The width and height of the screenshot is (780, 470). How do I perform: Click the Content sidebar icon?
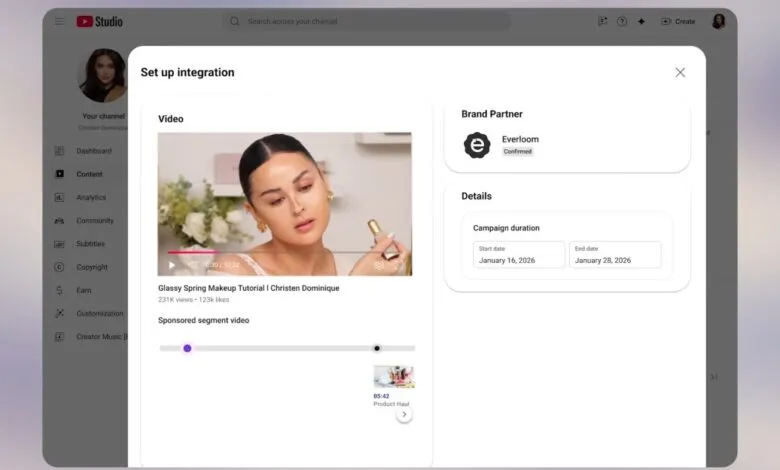click(x=59, y=174)
